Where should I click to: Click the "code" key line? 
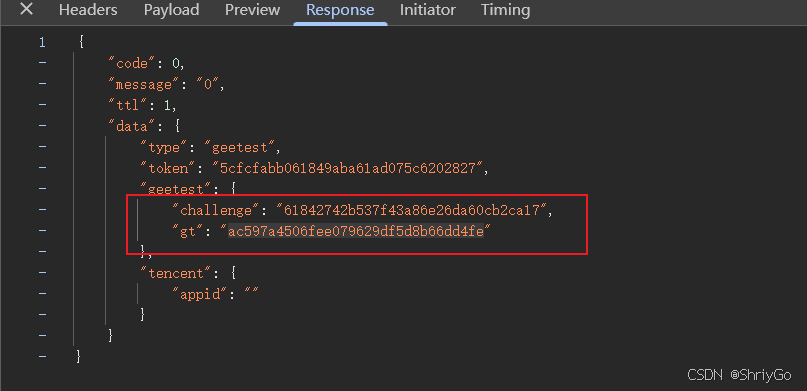coord(146,64)
